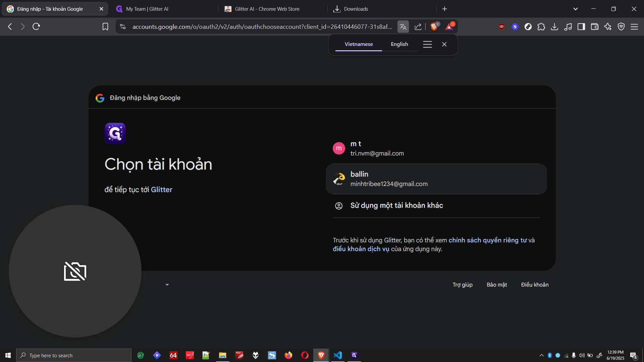Open Brave VPN shield icon
This screenshot has height=362, width=644.
pos(621,27)
